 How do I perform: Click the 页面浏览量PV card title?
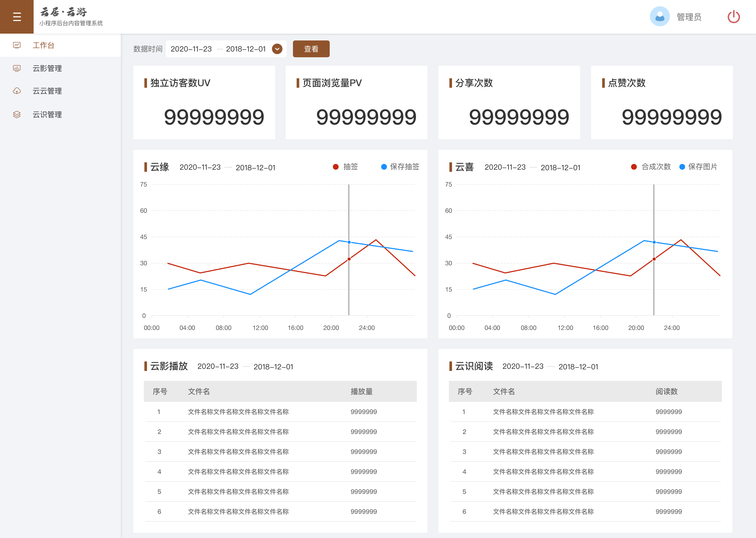click(x=332, y=83)
